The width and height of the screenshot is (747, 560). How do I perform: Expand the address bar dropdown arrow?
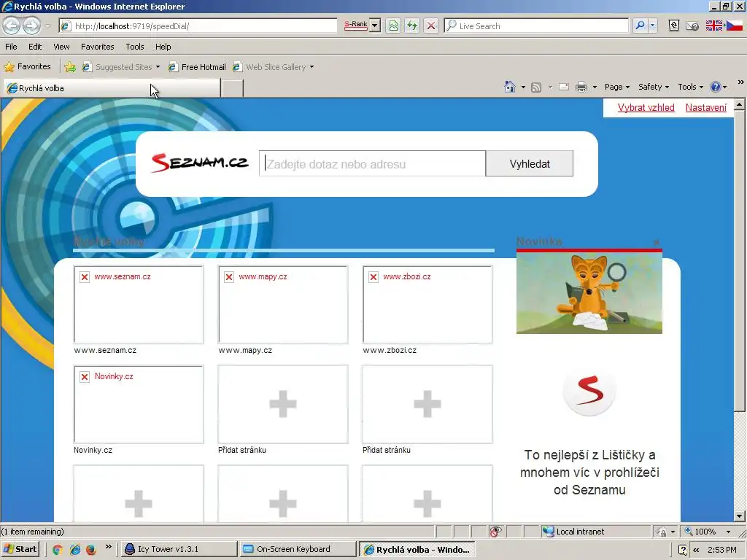[376, 26]
